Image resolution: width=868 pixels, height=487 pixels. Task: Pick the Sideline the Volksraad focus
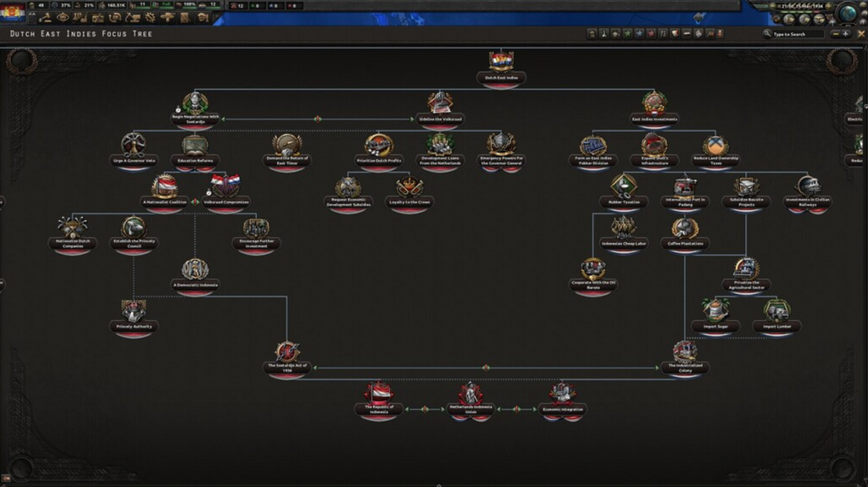440,109
